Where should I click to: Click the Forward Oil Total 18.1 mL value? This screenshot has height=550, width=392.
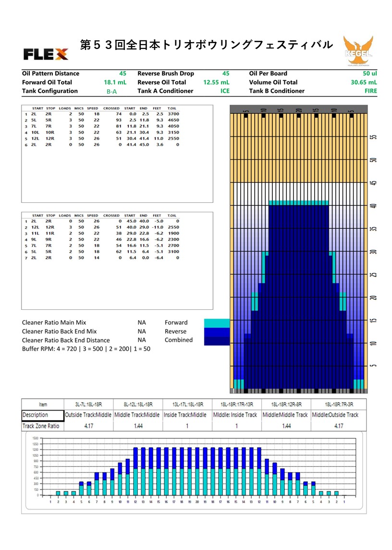(x=115, y=82)
